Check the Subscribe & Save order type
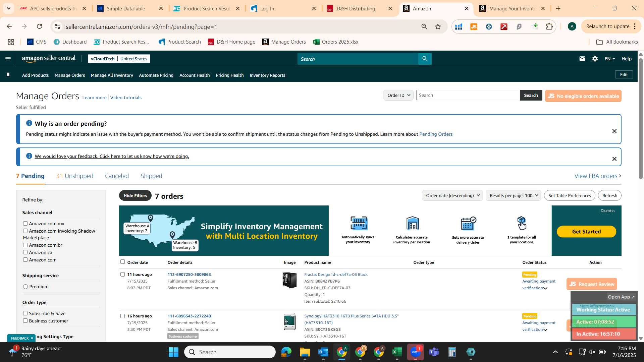The image size is (644, 362). (25, 313)
